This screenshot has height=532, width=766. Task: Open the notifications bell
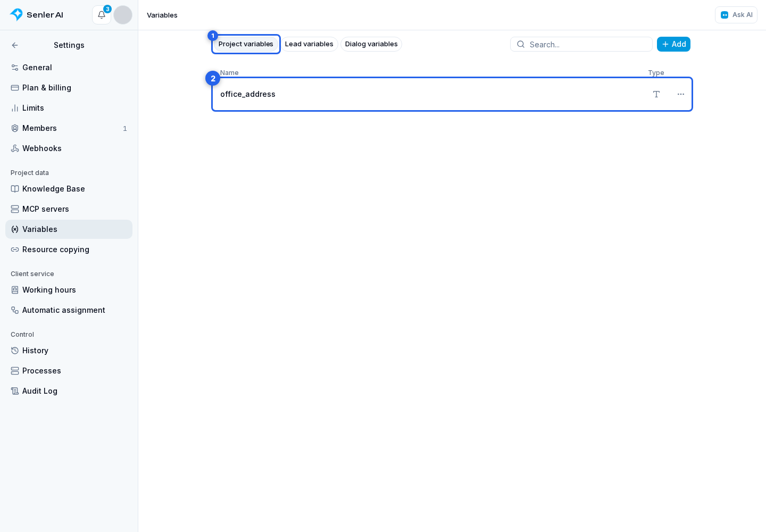[x=102, y=15]
